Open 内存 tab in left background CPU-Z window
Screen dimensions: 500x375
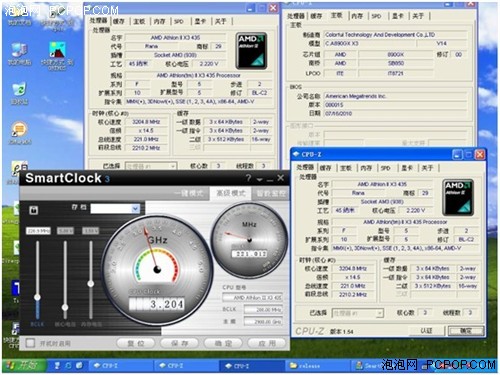pos(159,21)
